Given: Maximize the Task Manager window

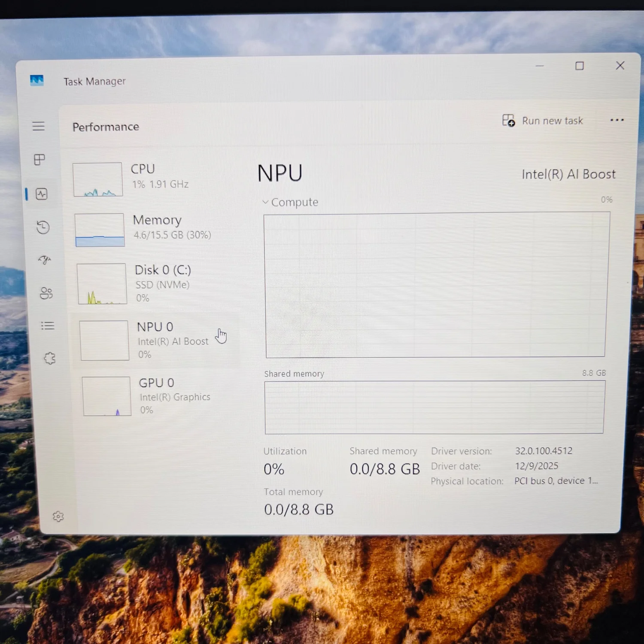Looking at the screenshot, I should (x=580, y=66).
